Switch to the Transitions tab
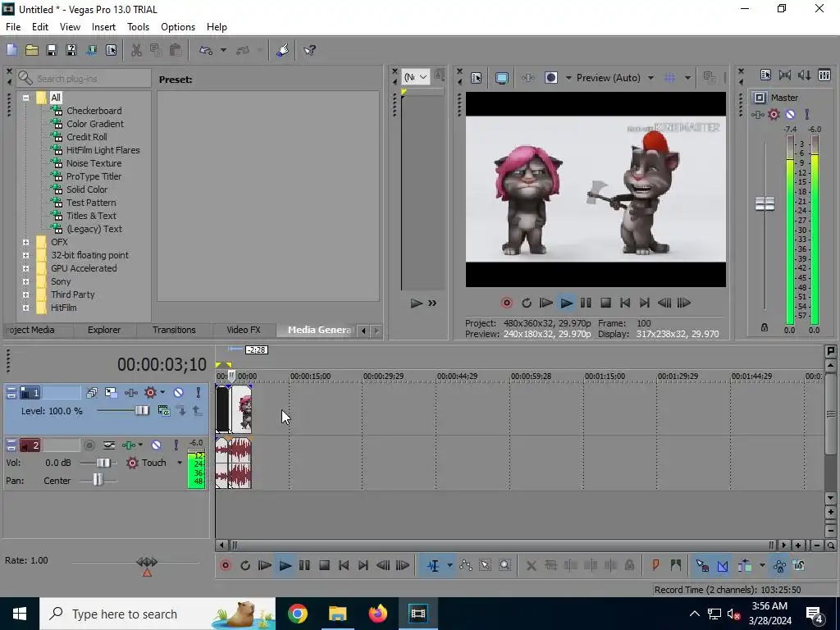Viewport: 840px width, 630px height. 174,330
